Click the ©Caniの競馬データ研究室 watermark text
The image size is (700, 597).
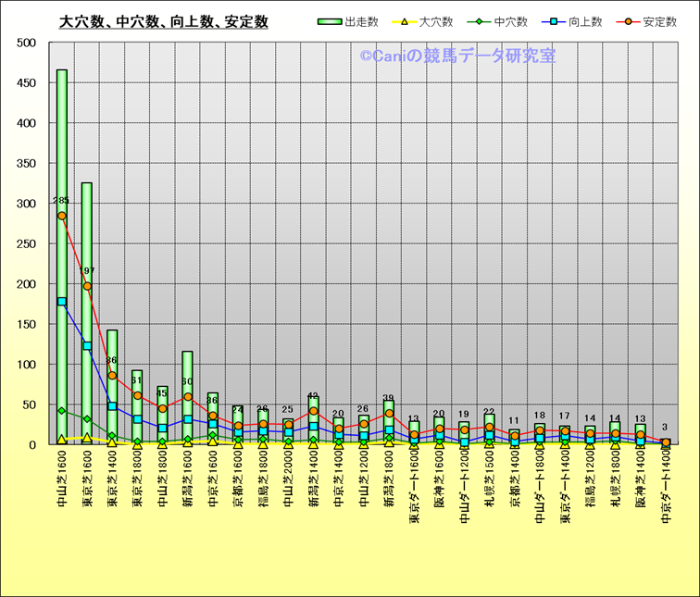point(457,56)
